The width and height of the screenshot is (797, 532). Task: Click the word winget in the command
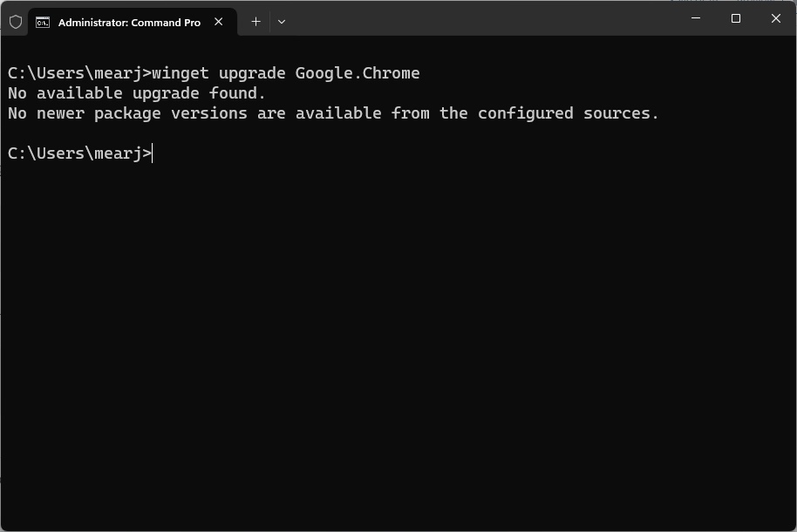[179, 73]
